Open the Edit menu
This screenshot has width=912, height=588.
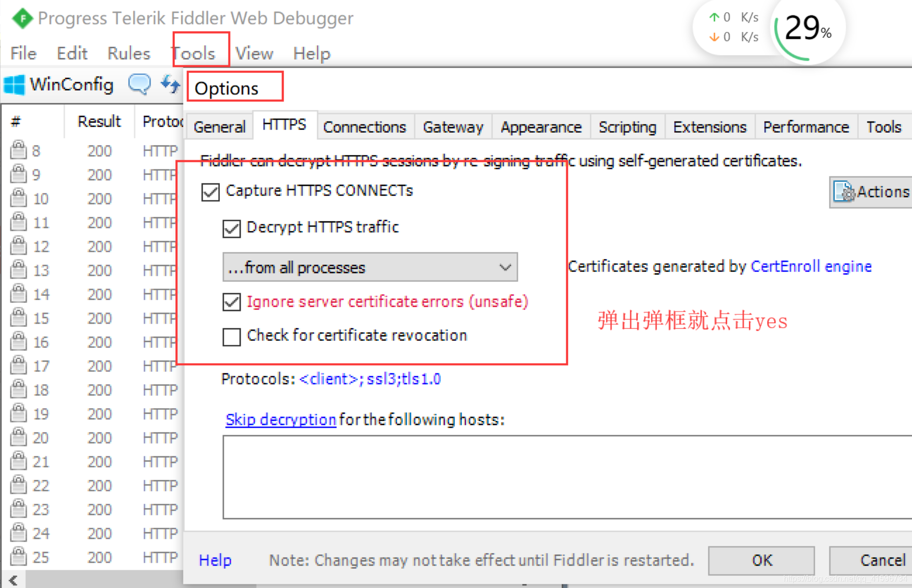(72, 53)
